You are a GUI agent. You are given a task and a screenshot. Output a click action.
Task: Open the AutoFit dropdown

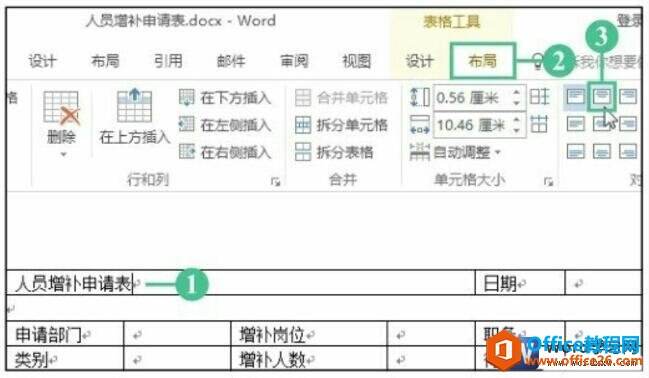(x=455, y=152)
